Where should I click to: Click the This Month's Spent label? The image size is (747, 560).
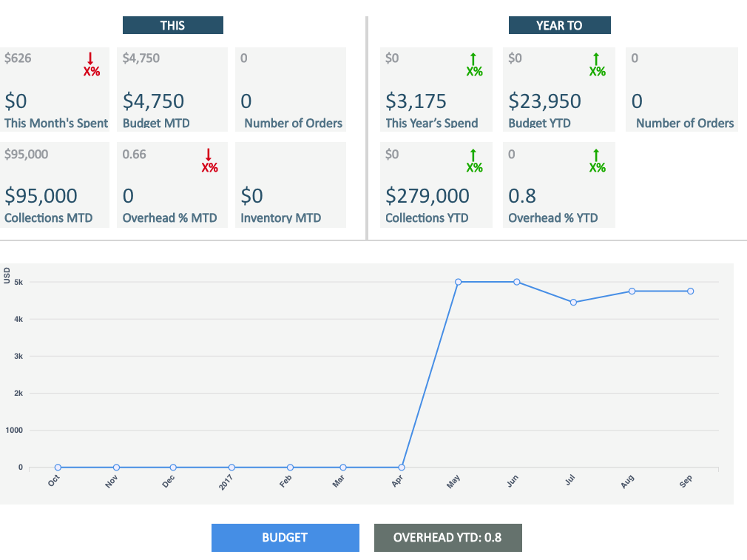56,123
